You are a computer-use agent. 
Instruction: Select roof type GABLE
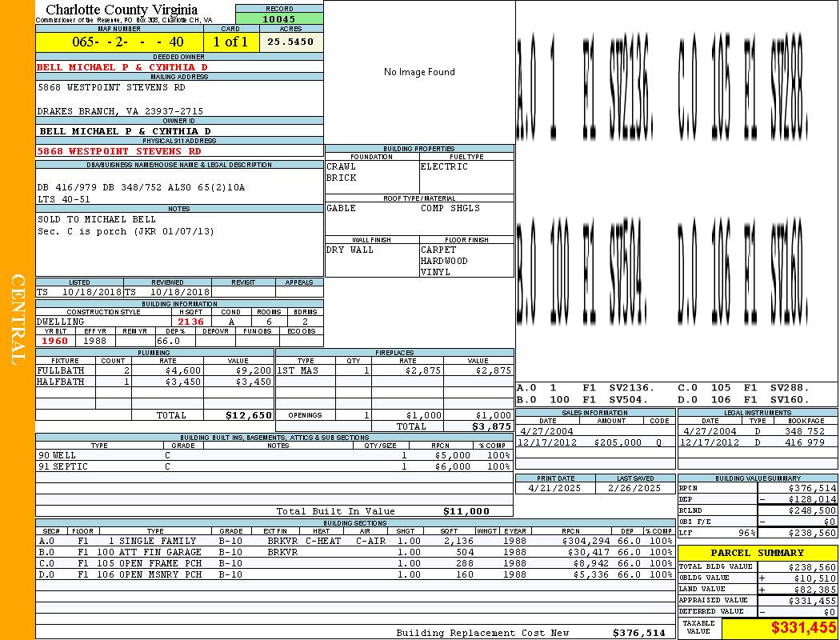click(x=342, y=208)
